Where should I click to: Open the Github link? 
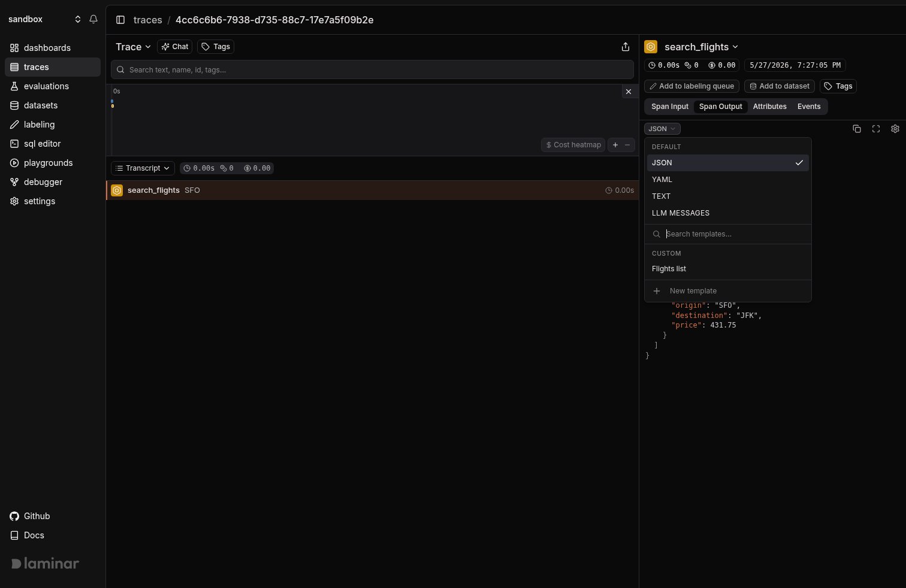coord(53,516)
